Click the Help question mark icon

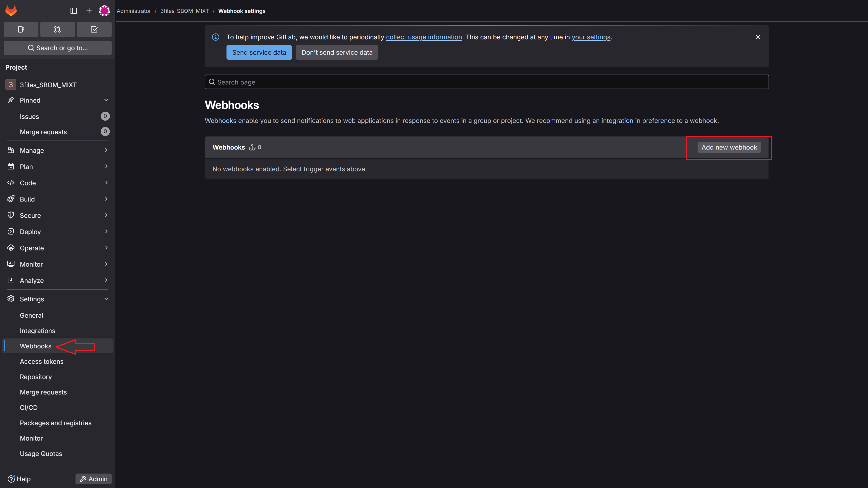coord(11,479)
